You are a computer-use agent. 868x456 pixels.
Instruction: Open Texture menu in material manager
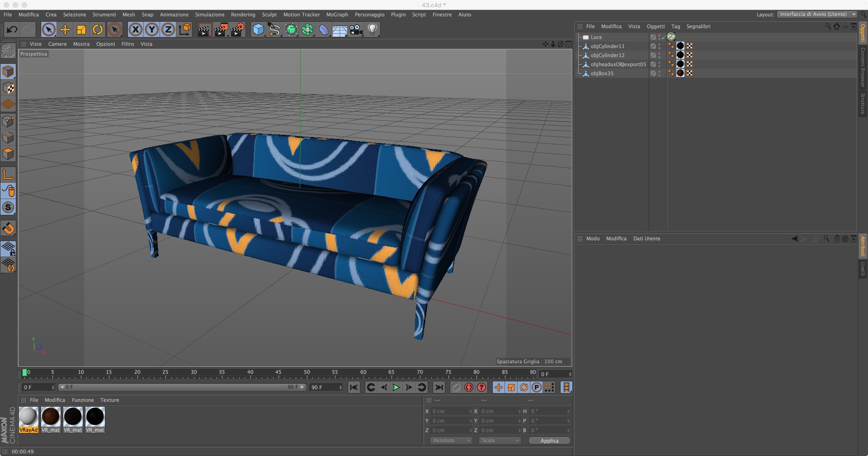click(109, 400)
